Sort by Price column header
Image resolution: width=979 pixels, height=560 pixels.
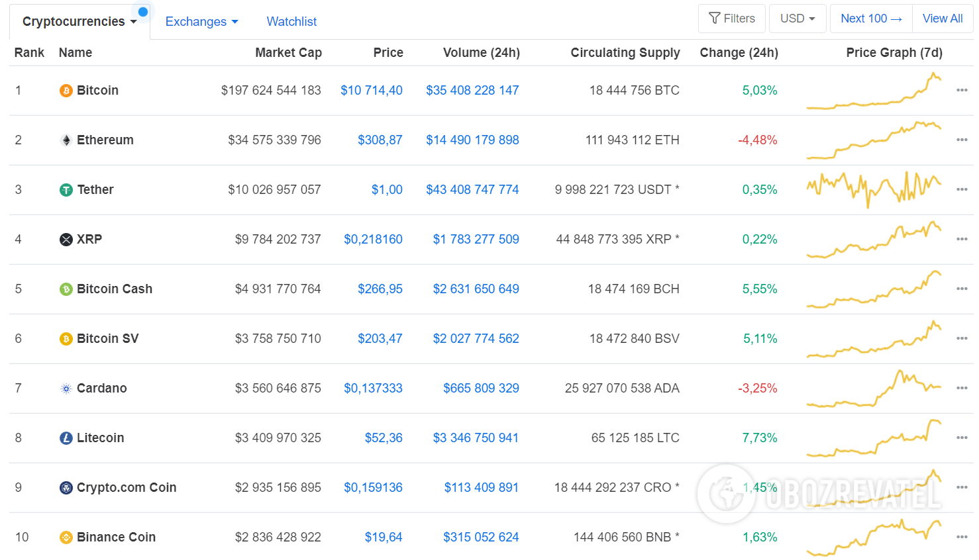(388, 52)
